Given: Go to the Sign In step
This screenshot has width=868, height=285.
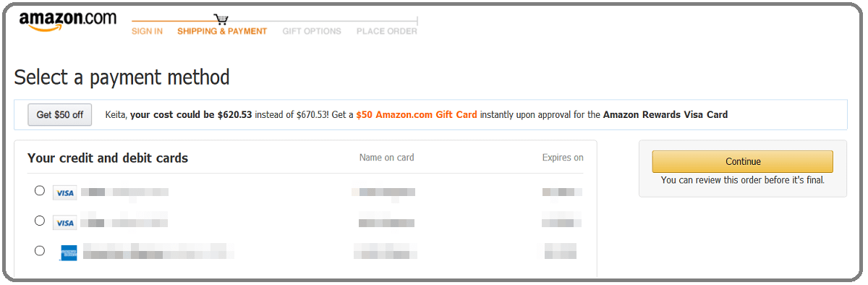Looking at the screenshot, I should tap(147, 31).
